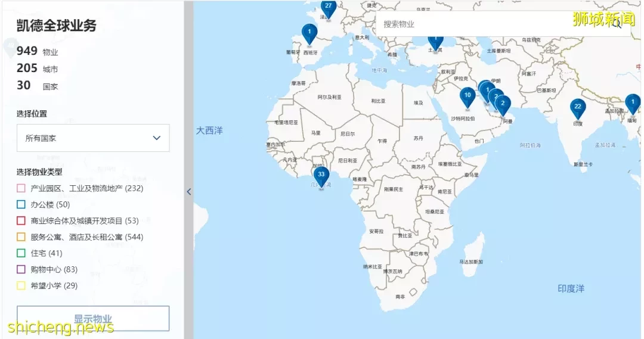The width and height of the screenshot is (644, 339).
Task: Check 办公楼 (50) checkbox
Action: (x=21, y=204)
